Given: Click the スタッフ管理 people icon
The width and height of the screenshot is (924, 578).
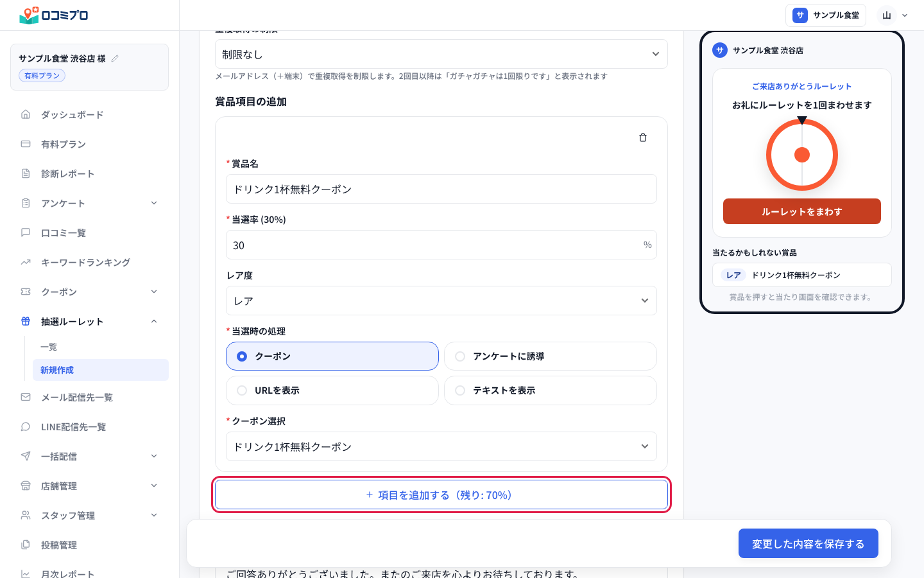Looking at the screenshot, I should coord(26,515).
